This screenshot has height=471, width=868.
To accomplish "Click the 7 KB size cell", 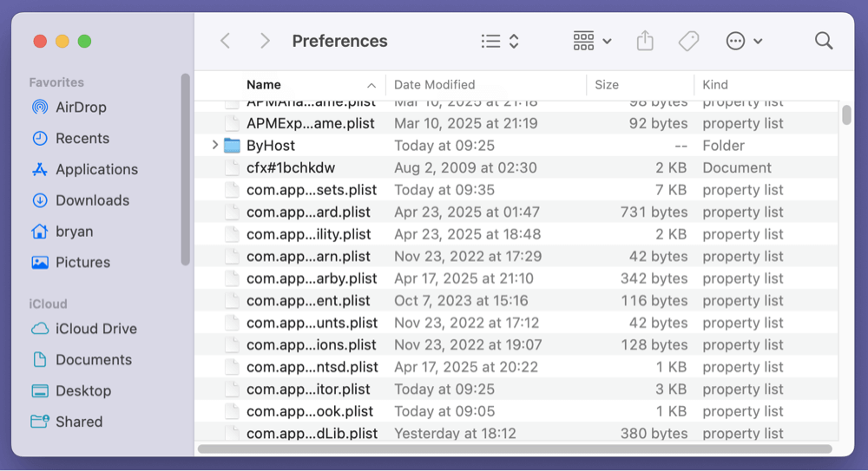I will coord(671,190).
